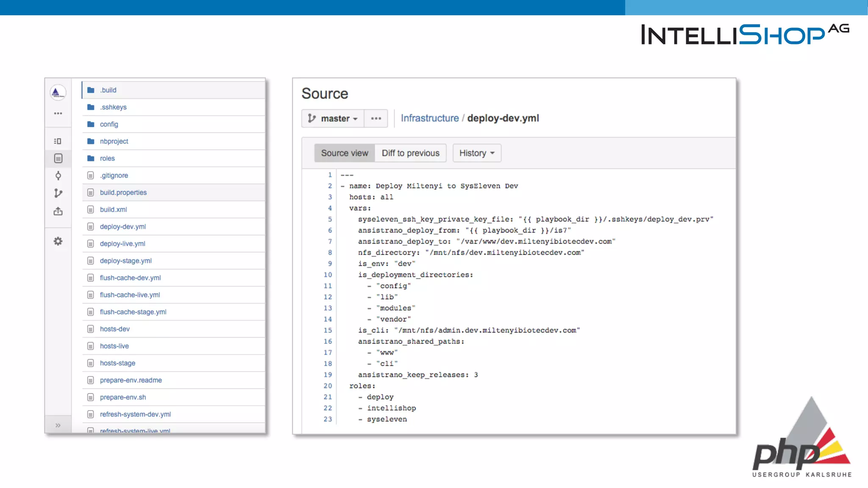868x488 pixels.
Task: Click the upload/export icon in sidebar
Action: (58, 211)
